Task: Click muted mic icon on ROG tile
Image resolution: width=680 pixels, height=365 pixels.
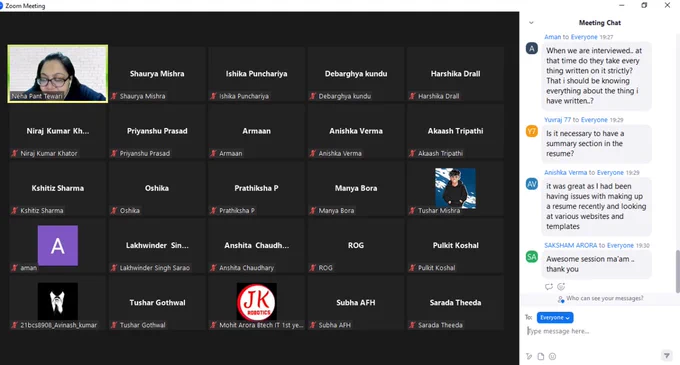Action: tap(313, 268)
